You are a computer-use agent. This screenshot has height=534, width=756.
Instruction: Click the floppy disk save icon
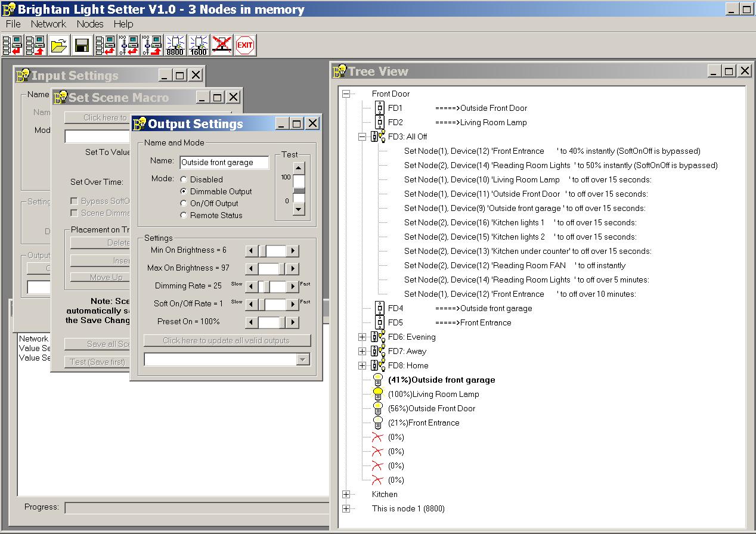point(82,45)
